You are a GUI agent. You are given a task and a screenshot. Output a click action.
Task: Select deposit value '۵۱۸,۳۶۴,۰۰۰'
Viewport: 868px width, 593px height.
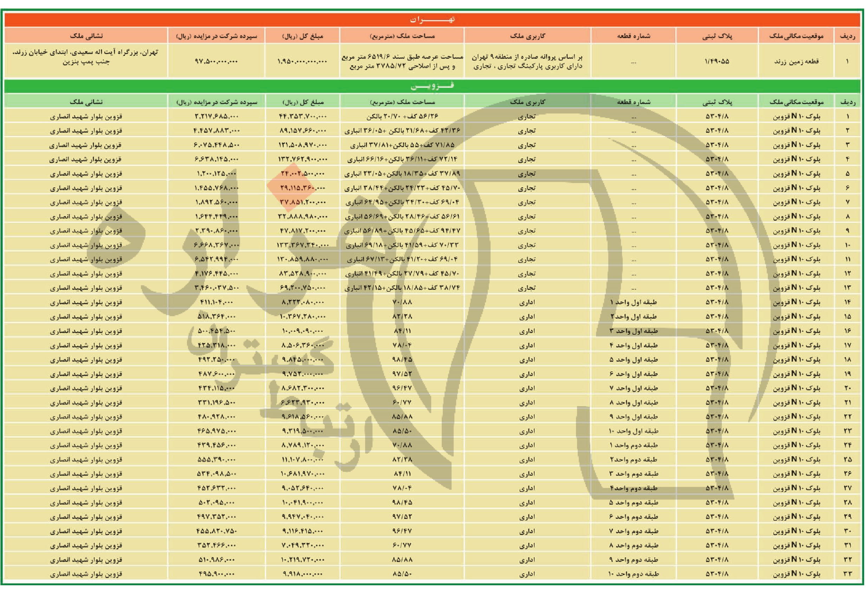[216, 316]
